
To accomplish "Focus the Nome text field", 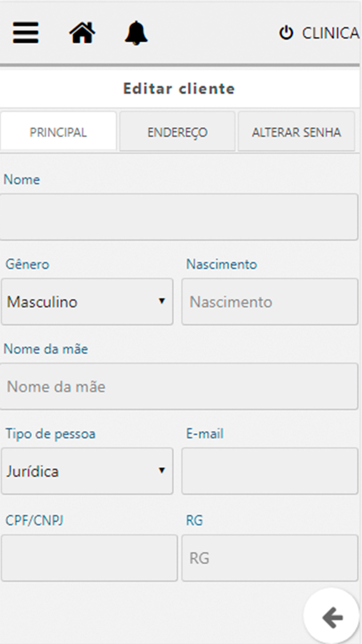I will coord(179,217).
